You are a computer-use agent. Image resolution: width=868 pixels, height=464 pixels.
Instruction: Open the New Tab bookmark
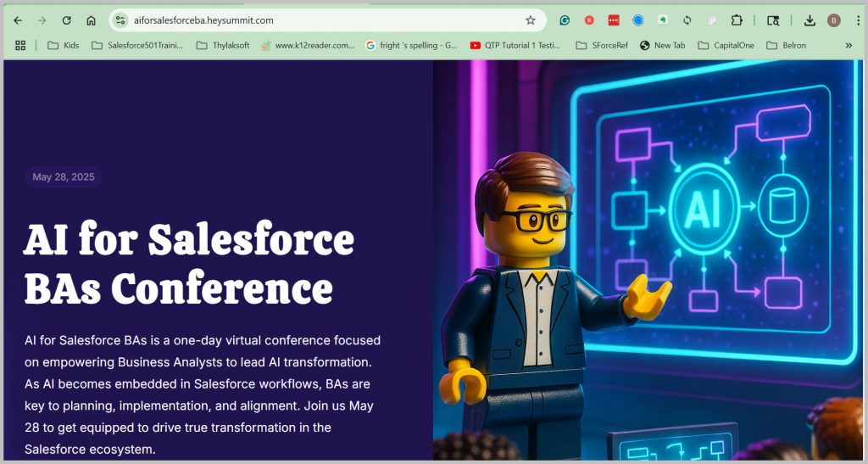click(x=663, y=46)
